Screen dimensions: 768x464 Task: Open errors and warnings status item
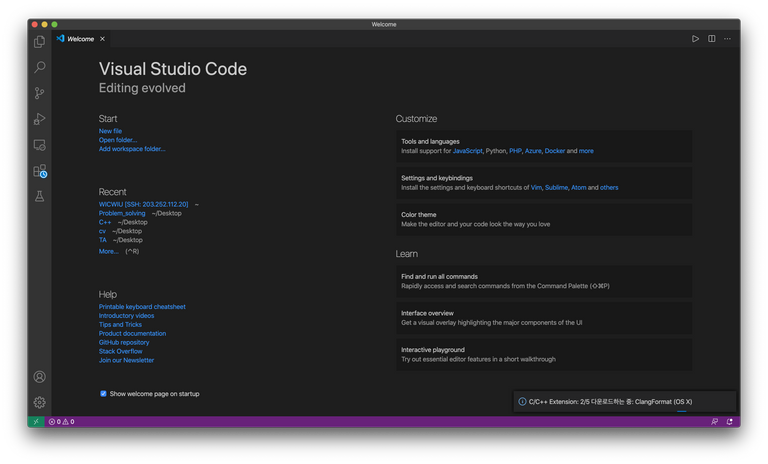62,421
